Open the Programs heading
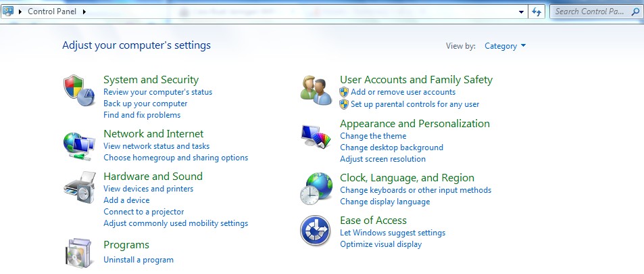644x274 pixels. coord(126,245)
